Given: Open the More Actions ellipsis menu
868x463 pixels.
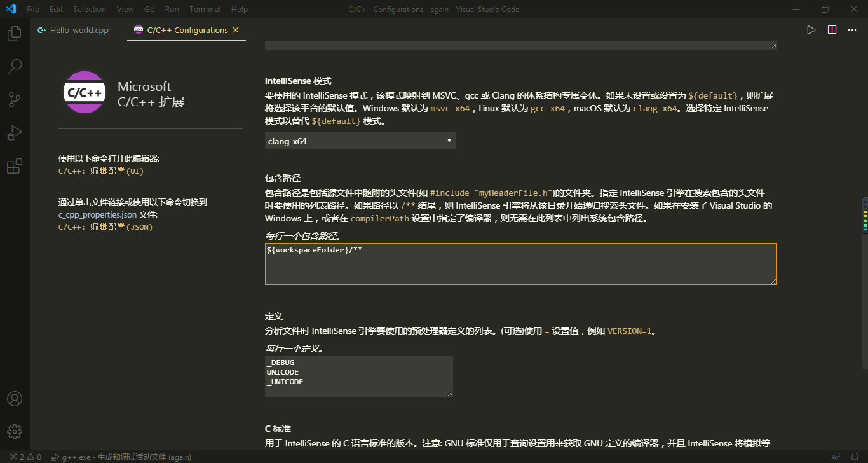Looking at the screenshot, I should point(852,30).
